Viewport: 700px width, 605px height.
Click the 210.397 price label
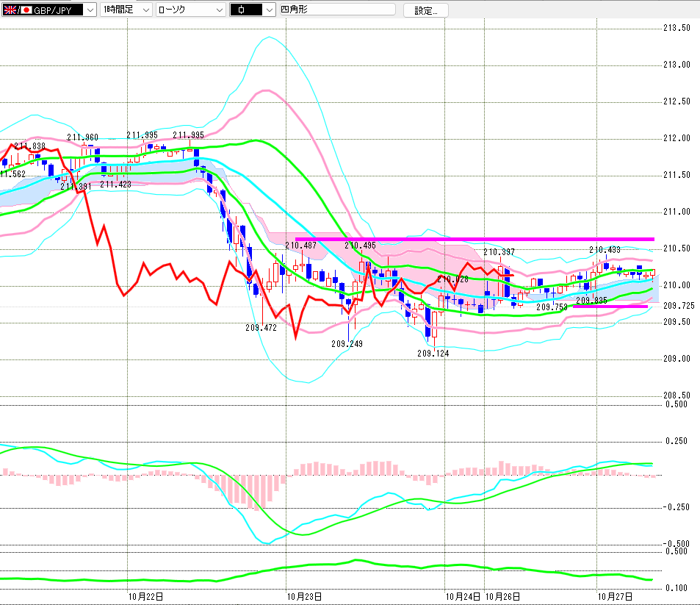[499, 252]
